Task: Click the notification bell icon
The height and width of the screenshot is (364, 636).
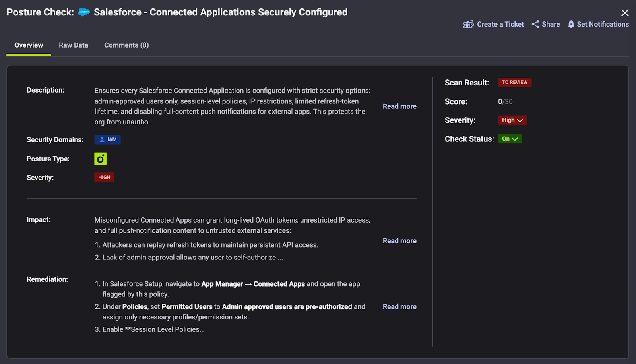Action: pos(571,24)
